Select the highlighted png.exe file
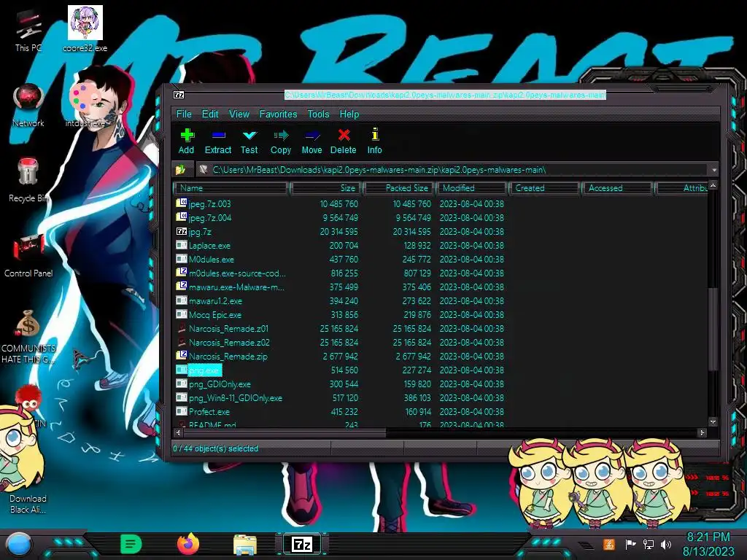This screenshot has height=560, width=747. (x=204, y=370)
